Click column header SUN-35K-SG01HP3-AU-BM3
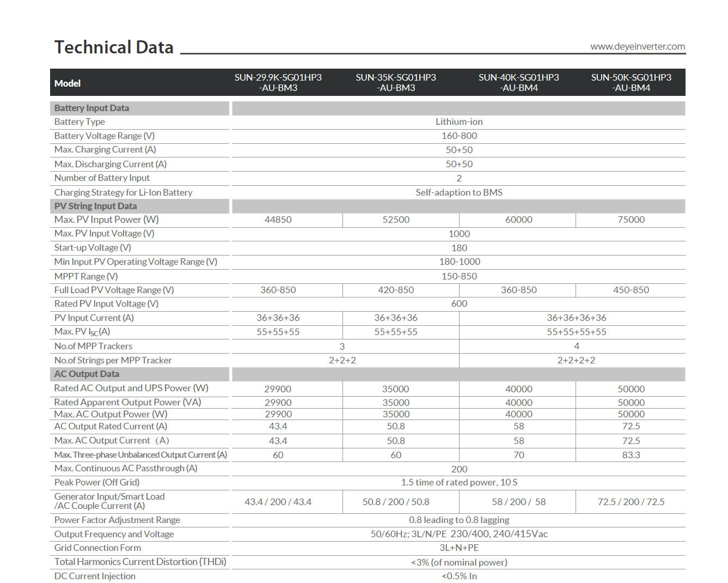 coord(396,83)
